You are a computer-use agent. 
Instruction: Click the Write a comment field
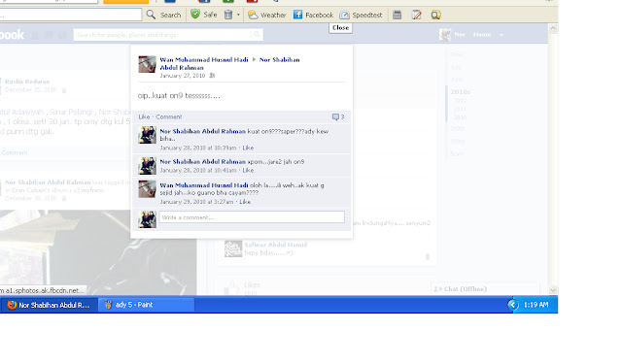click(252, 217)
